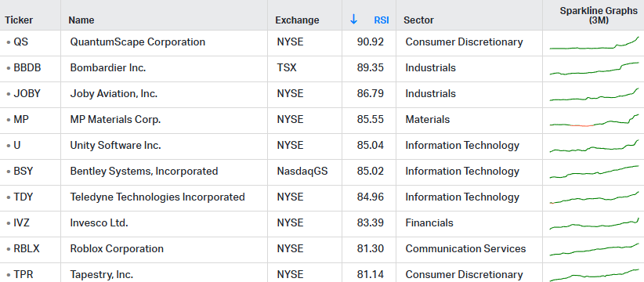Open the TDY ticker
The image size is (644, 282).
pos(24,197)
